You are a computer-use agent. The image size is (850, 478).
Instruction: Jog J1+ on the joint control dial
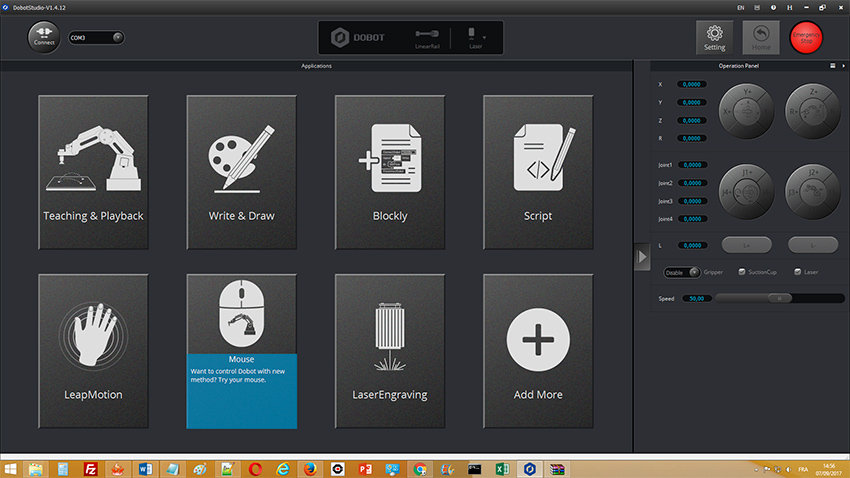(x=747, y=172)
